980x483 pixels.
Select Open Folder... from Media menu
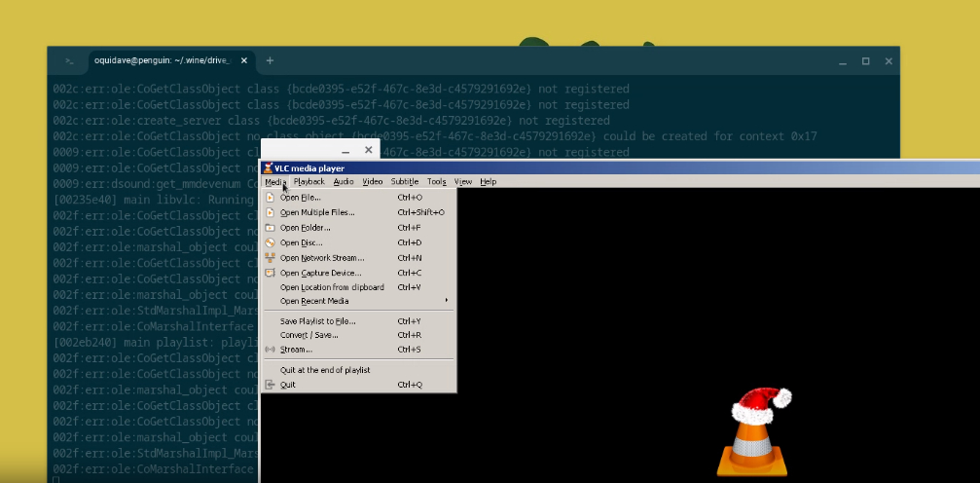pyautogui.click(x=358, y=228)
